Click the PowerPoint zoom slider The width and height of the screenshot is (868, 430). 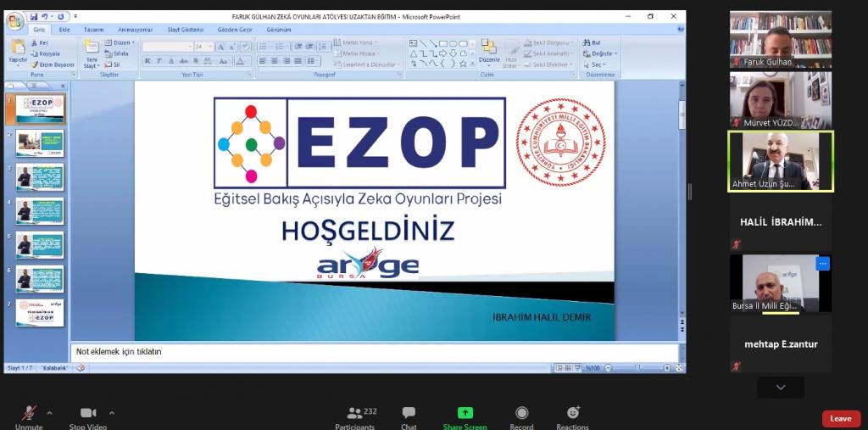point(637,368)
